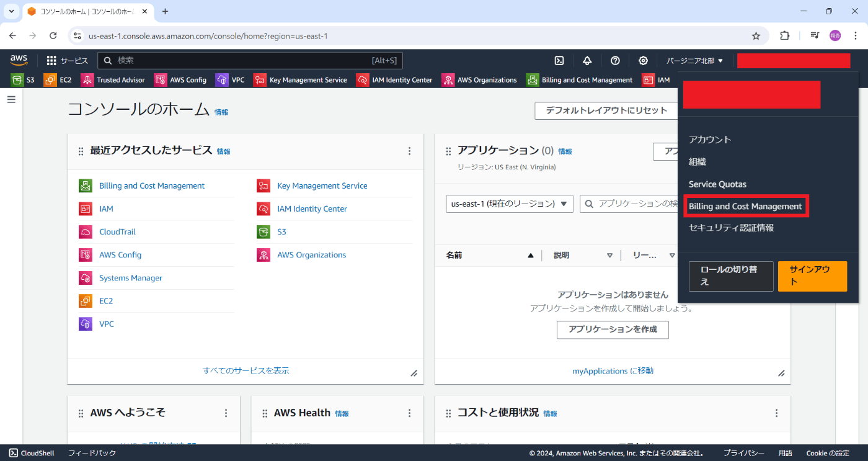This screenshot has width=868, height=461.
Task: Open Chrome tab search dropdown arrow
Action: pyautogui.click(x=11, y=11)
